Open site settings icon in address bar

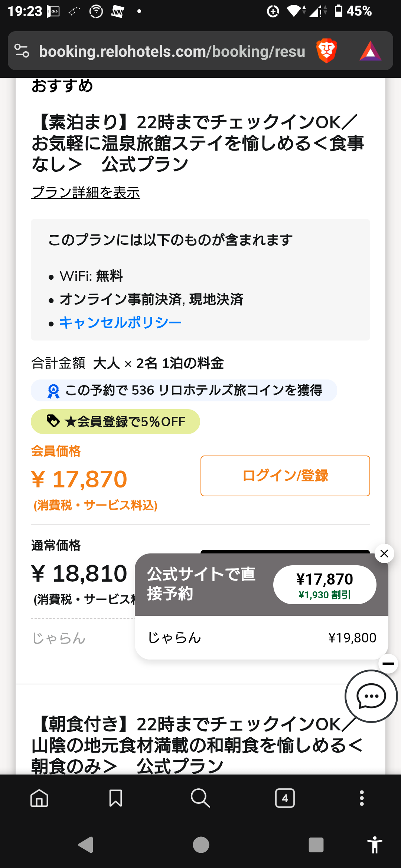point(22,51)
